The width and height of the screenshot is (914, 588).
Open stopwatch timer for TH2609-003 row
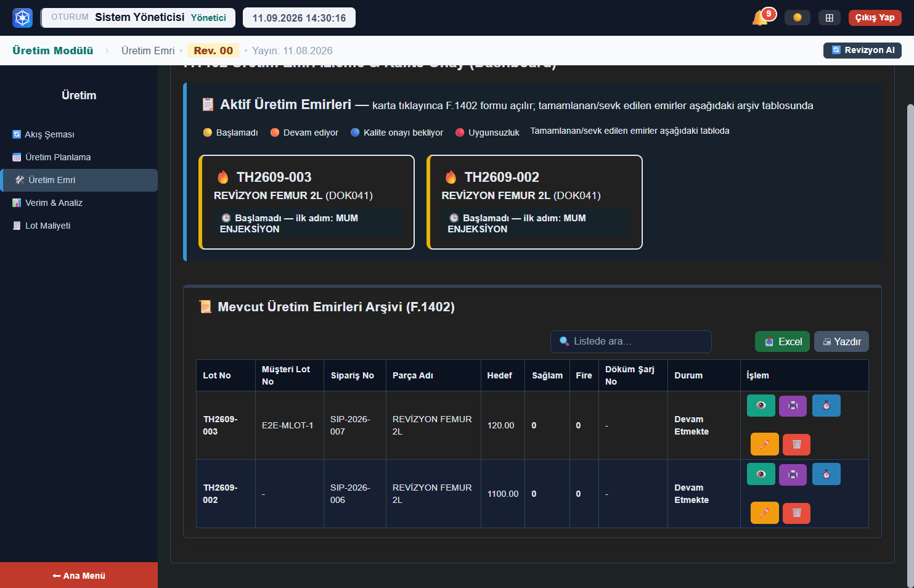tap(826, 406)
